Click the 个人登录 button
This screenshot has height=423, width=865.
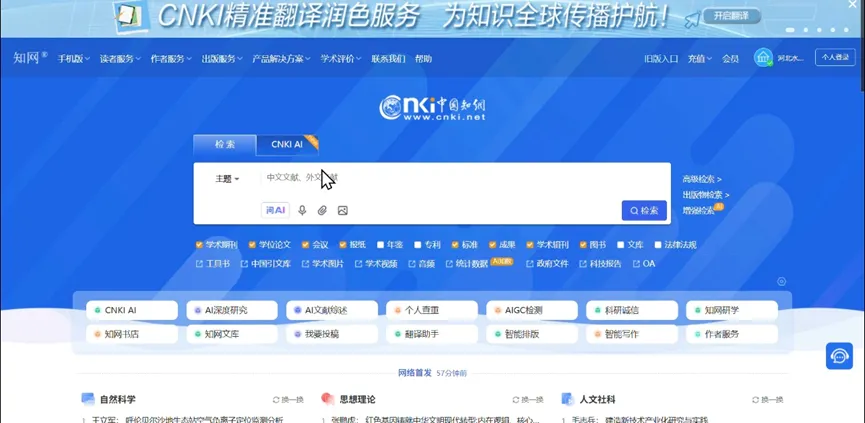[x=835, y=57]
